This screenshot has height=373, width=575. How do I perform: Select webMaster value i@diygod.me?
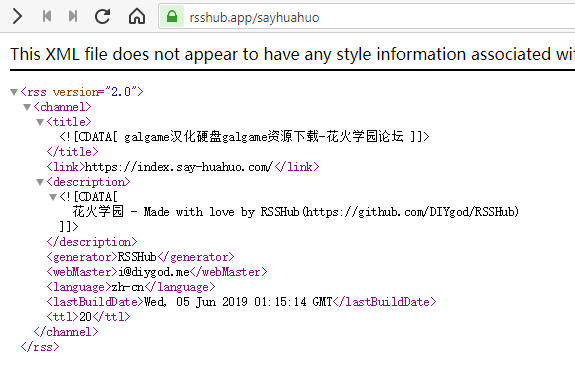tap(153, 272)
